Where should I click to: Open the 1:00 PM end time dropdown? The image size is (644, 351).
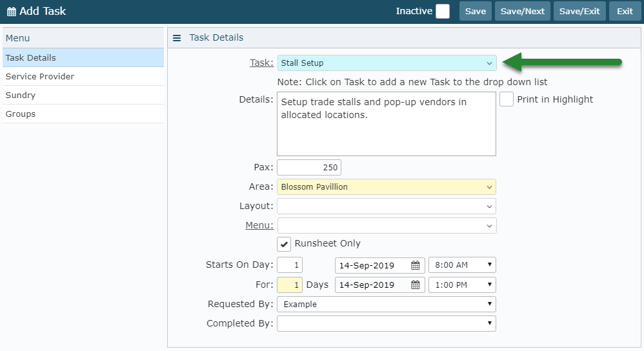462,285
